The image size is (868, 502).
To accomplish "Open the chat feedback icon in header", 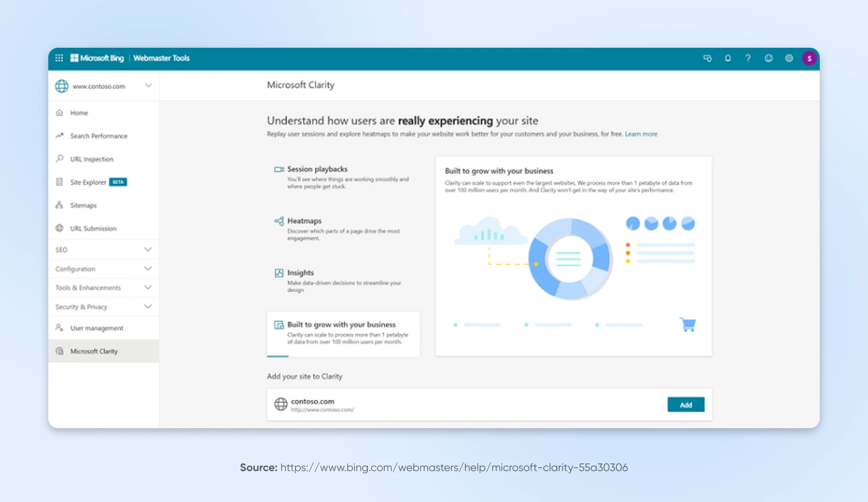I will point(707,58).
